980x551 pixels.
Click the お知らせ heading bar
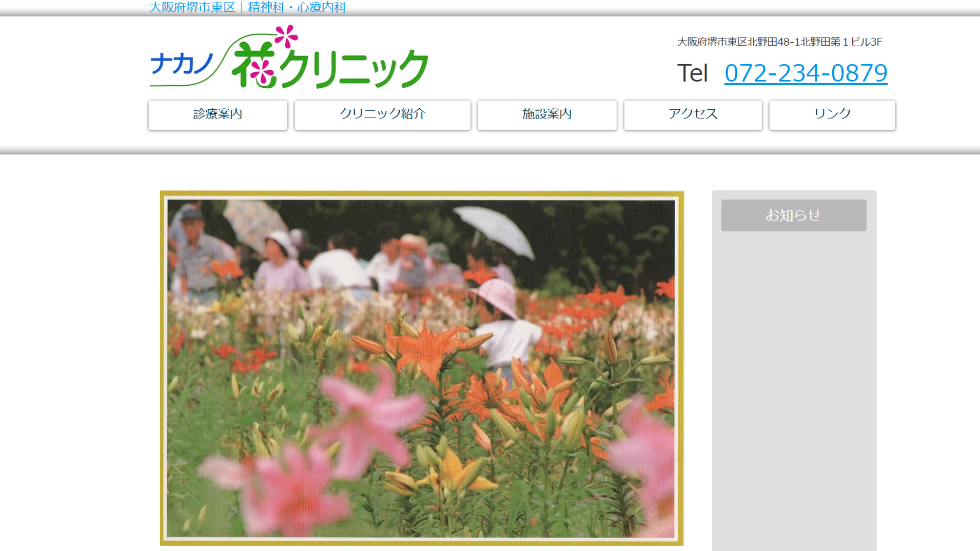[x=793, y=215]
